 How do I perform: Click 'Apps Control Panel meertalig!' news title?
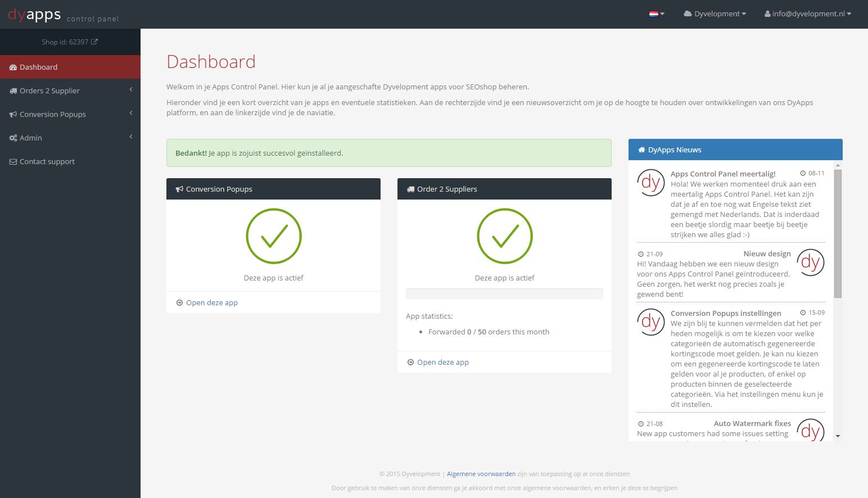point(723,174)
